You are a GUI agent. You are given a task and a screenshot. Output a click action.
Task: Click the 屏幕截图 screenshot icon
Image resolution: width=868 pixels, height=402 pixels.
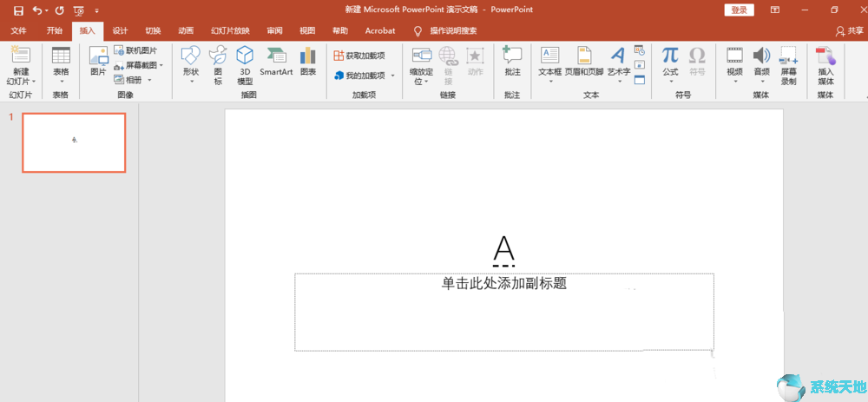(119, 65)
